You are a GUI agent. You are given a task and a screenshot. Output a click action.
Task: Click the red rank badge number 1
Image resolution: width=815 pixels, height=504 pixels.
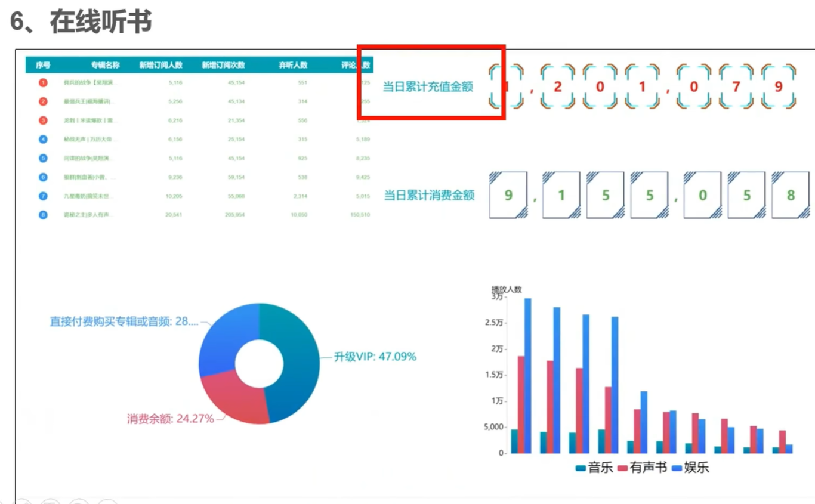pyautogui.click(x=43, y=82)
